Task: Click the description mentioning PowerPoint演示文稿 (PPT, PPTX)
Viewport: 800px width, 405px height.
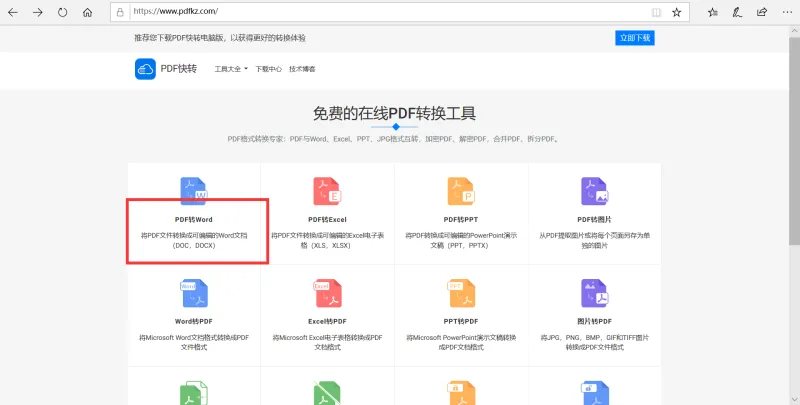Action: pyautogui.click(x=461, y=241)
